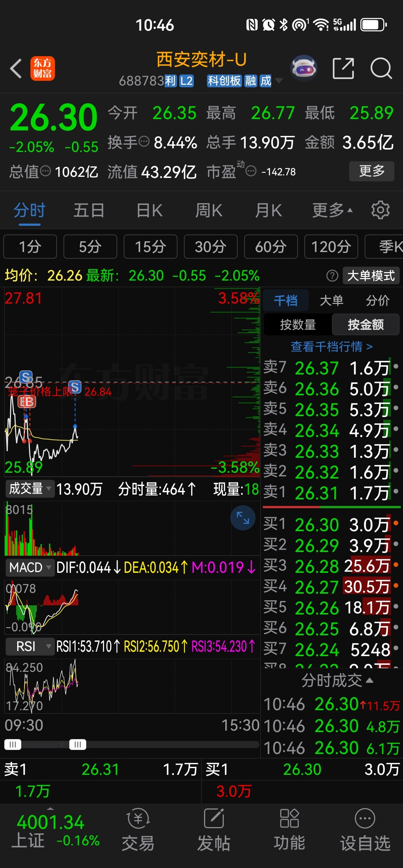The height and width of the screenshot is (868, 403).
Task: Open the 成交量 indicator dropdown
Action: coord(30,489)
